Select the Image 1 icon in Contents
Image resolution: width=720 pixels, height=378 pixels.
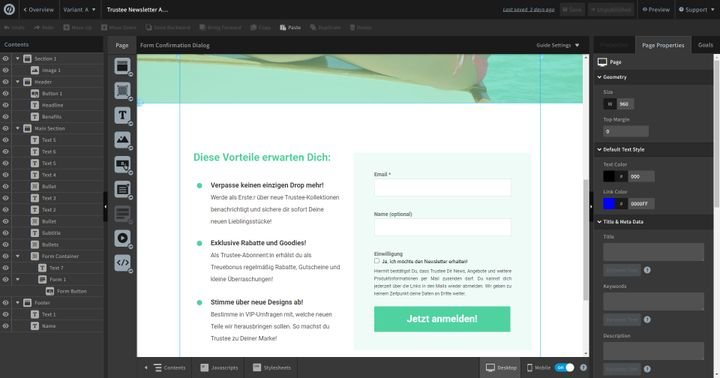pyautogui.click(x=35, y=70)
